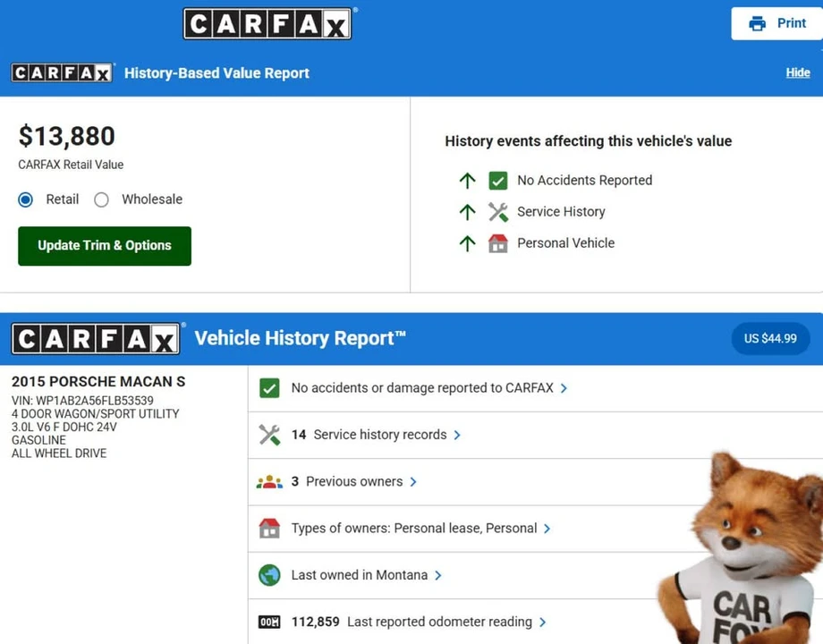Click CARFAX logo beside History-Based Value Report

click(62, 73)
